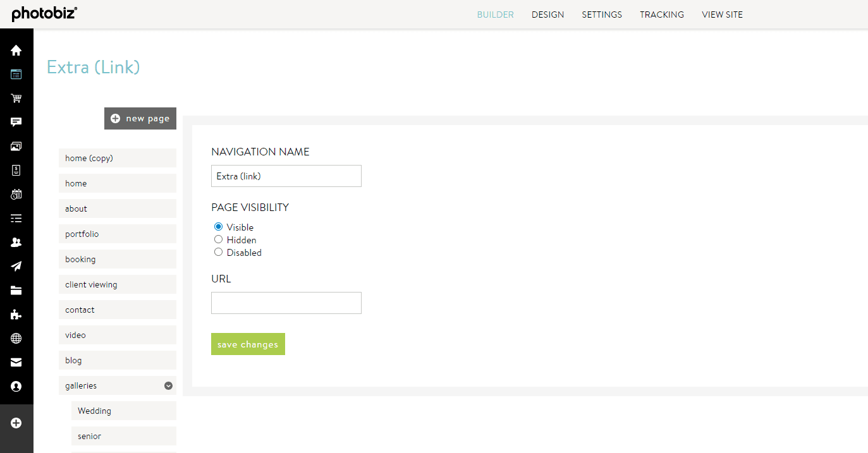This screenshot has width=868, height=453.
Task: Select the Disabled visibility option
Action: point(218,252)
